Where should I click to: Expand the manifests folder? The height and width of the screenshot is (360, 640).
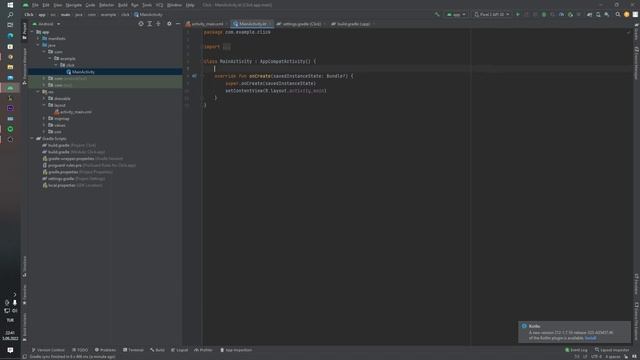click(38, 38)
